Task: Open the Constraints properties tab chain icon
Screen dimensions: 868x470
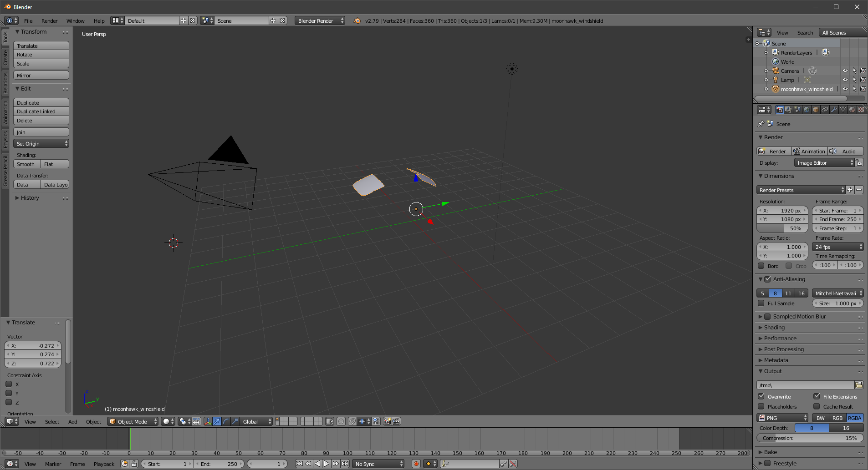Action: pos(825,110)
